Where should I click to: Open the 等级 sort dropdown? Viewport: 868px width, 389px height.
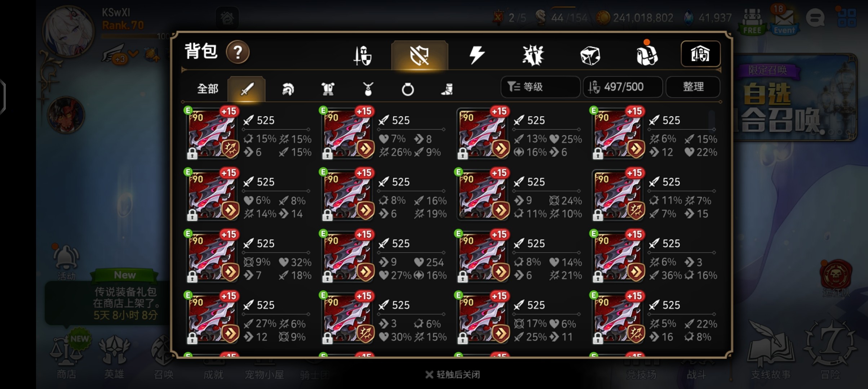pos(540,87)
